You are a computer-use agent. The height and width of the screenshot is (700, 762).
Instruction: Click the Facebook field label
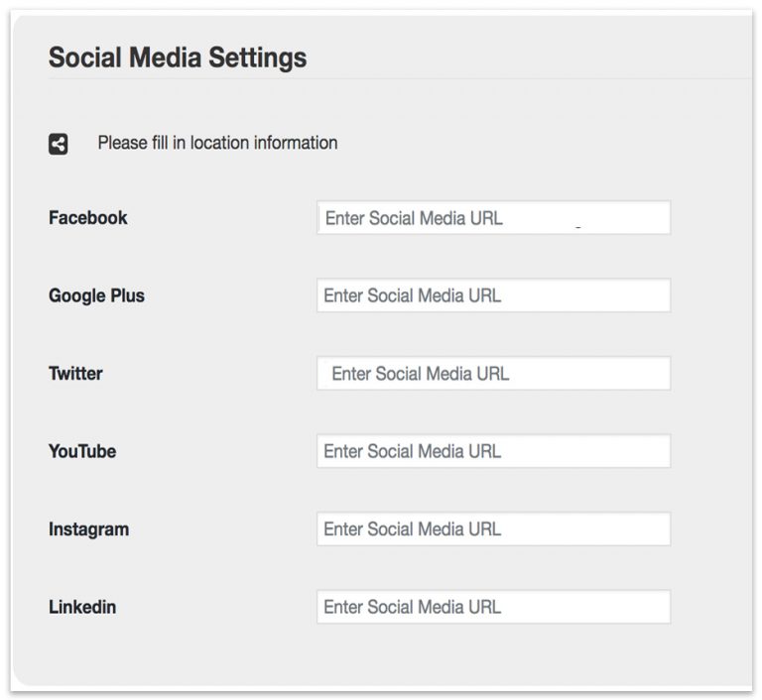point(88,218)
